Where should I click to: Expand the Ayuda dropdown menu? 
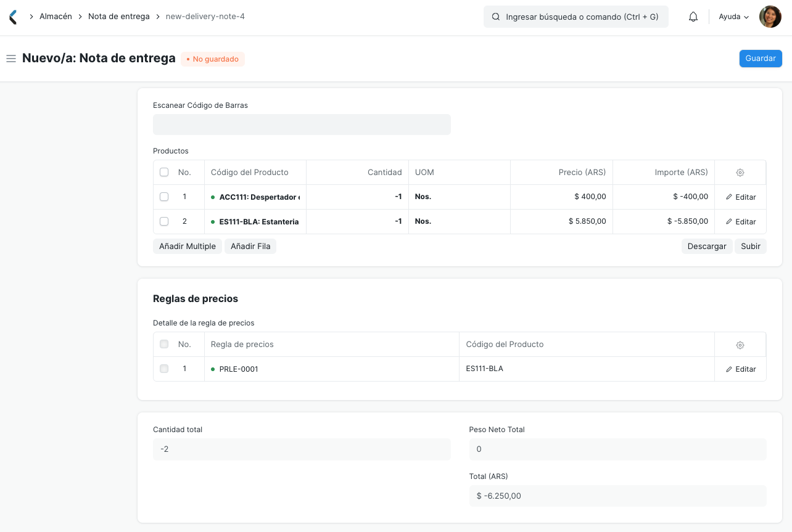point(734,17)
